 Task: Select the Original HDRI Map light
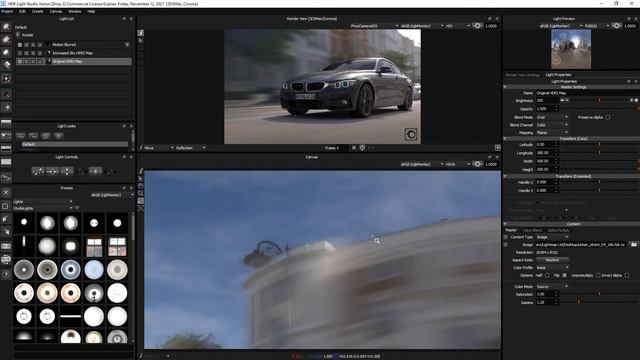click(73, 61)
